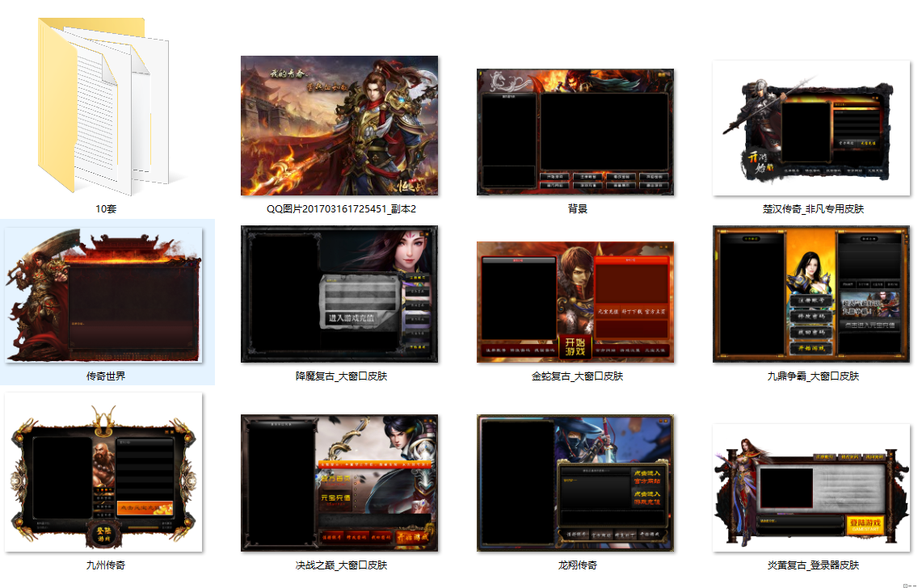Select the 降魔复古_大窗口皮肤 thumbnail
922x588 pixels.
pos(339,295)
